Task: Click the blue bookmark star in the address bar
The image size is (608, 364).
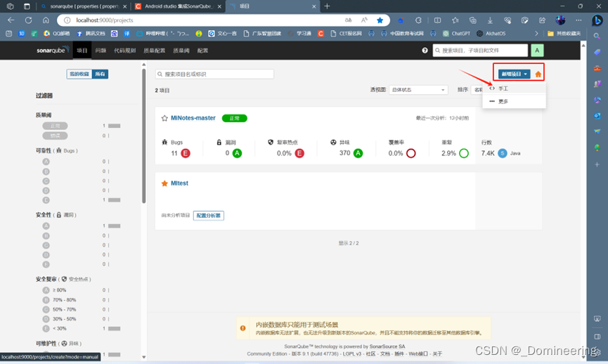Action: (x=380, y=20)
